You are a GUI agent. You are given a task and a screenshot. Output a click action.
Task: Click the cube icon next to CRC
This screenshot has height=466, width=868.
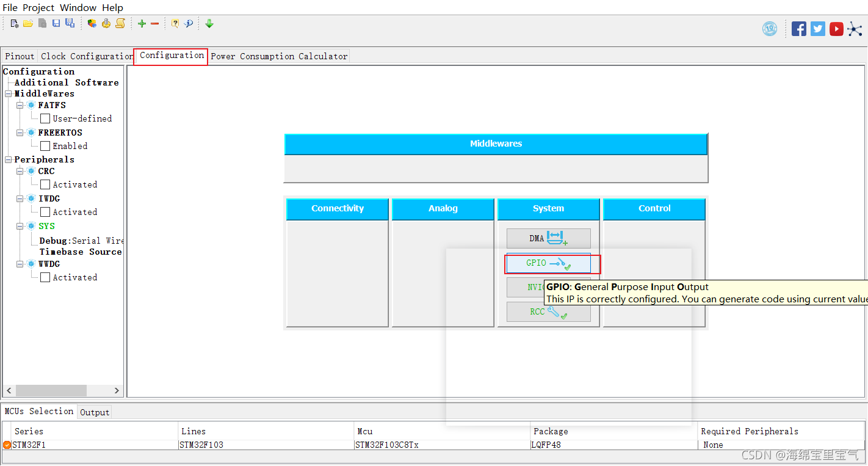(31, 171)
